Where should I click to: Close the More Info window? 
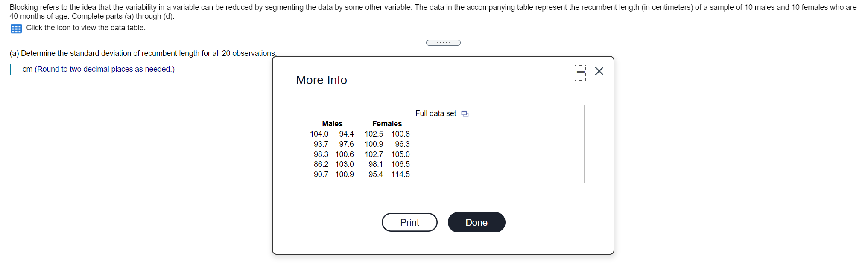click(599, 71)
